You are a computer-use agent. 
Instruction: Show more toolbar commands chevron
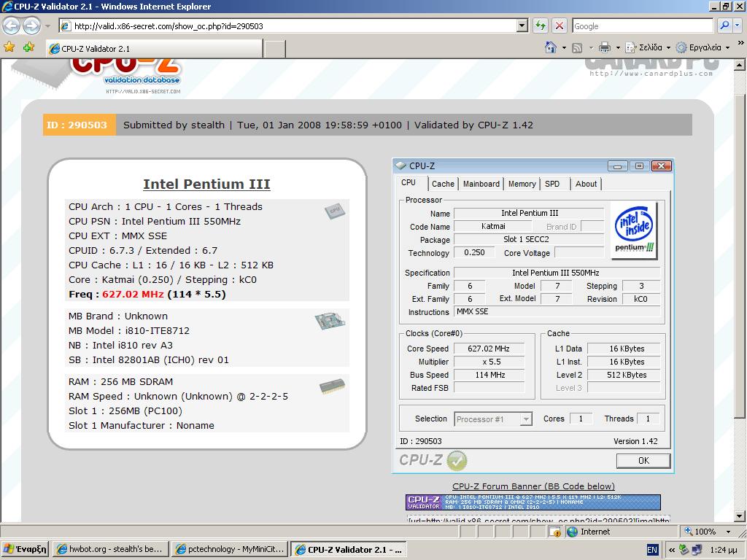[741, 43]
